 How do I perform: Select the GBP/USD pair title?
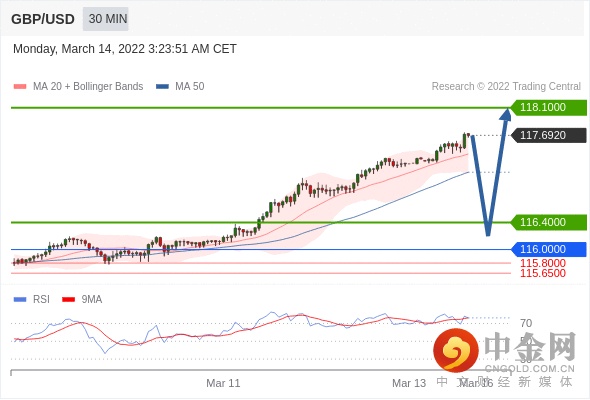click(x=43, y=19)
